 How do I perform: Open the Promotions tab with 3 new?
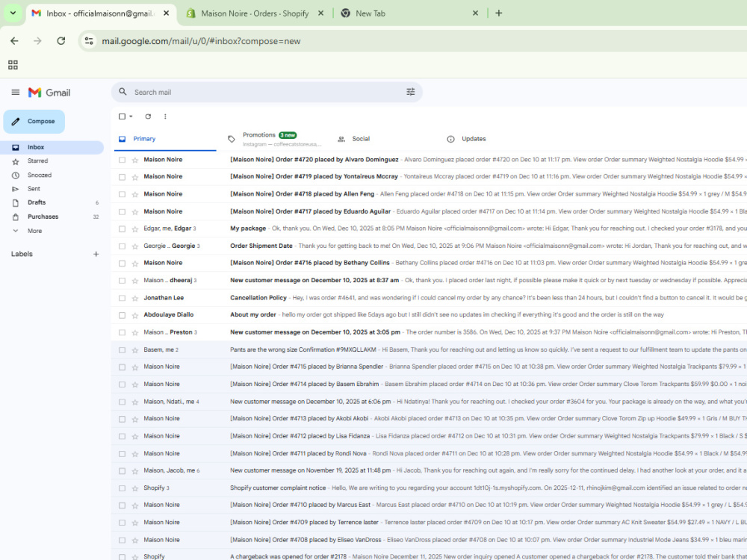point(274,139)
